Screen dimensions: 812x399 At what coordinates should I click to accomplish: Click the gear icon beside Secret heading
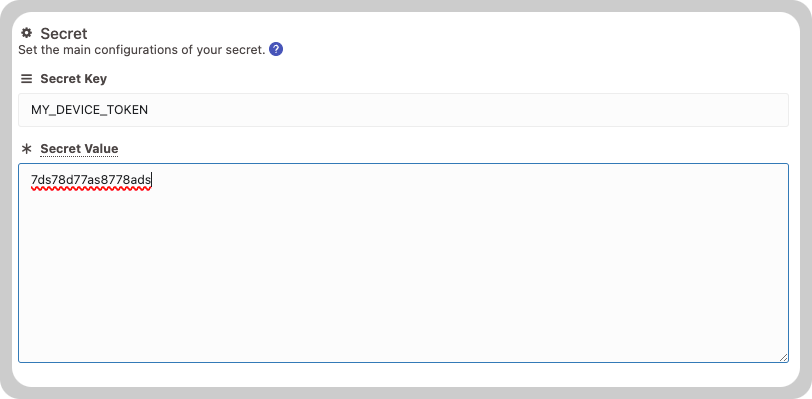[x=26, y=33]
